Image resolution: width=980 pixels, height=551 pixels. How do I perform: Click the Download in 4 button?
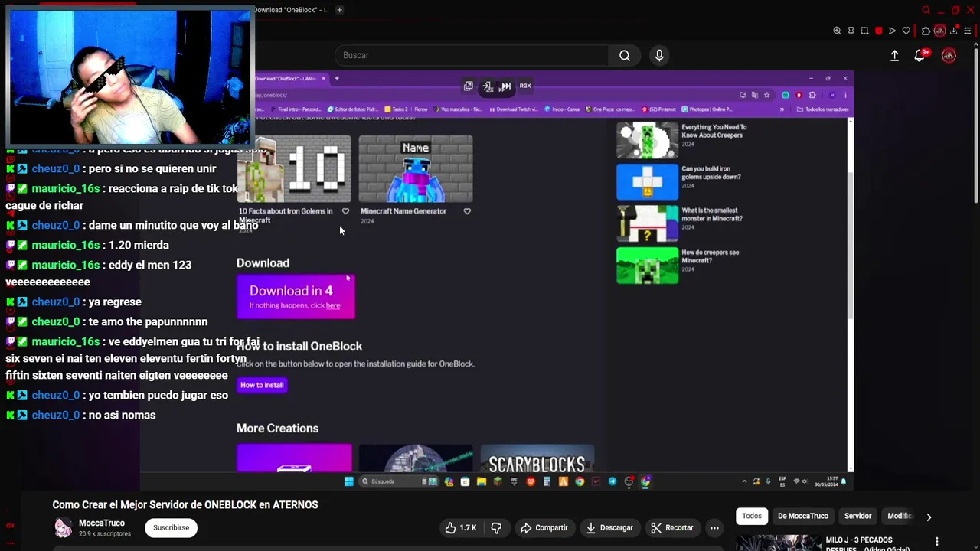[x=296, y=297]
